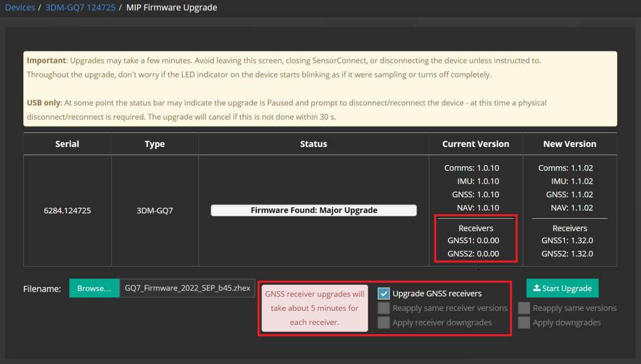The height and width of the screenshot is (364, 641).
Task: Click the Firmware Found: Major Upgrade status bar
Action: 314,210
